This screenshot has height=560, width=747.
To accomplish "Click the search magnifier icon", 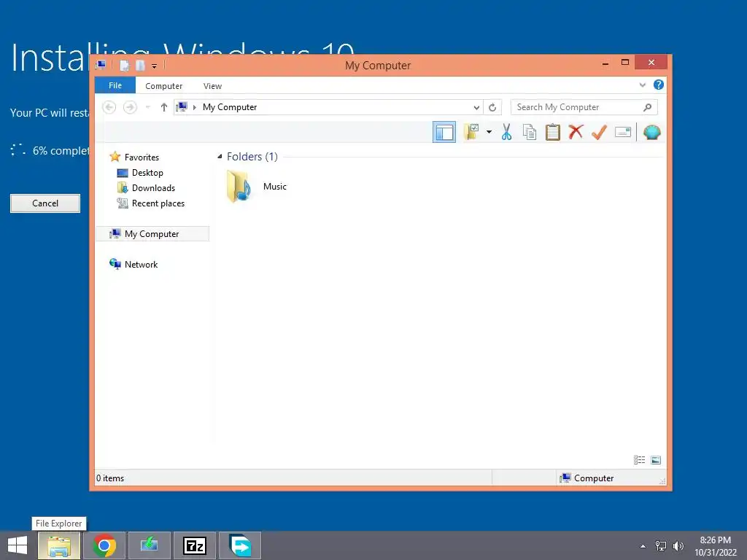I will tap(648, 107).
